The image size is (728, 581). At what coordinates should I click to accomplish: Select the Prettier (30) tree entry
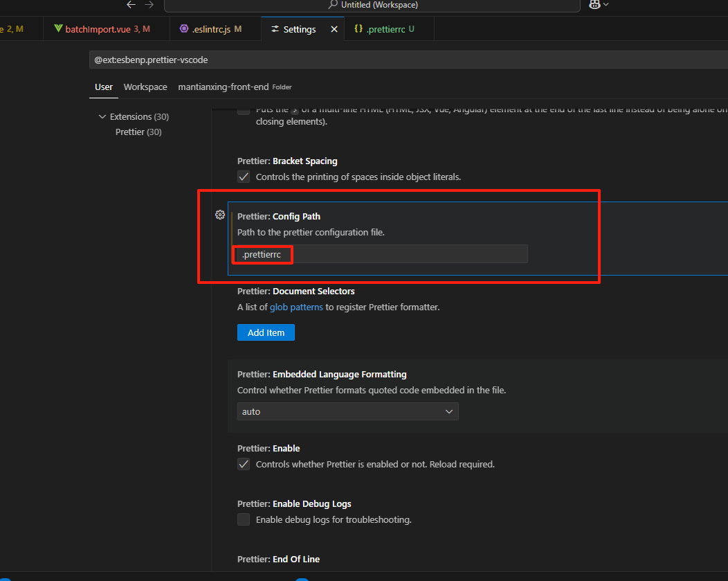[x=138, y=132]
